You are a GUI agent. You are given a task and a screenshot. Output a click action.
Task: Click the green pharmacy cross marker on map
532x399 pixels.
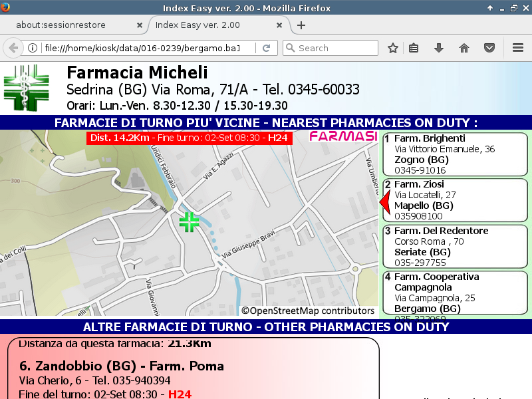coord(190,222)
